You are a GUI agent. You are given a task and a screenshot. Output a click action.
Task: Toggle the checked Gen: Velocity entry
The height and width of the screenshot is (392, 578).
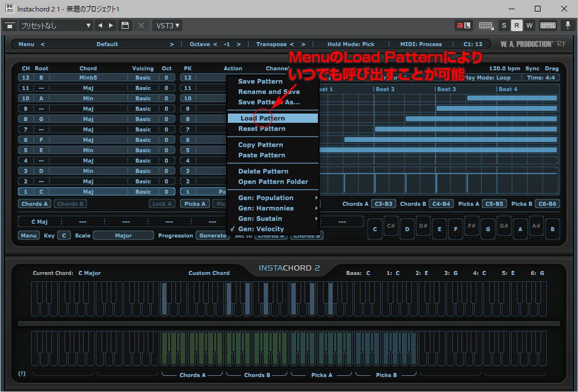point(261,229)
